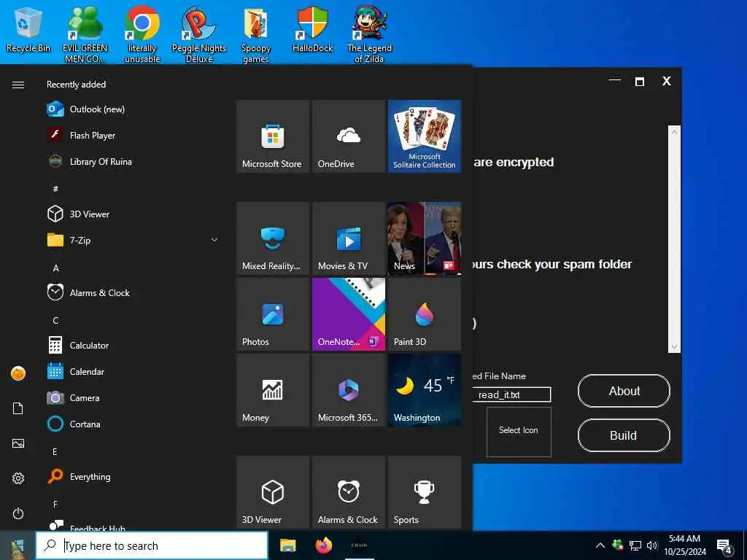Click the About button in builder window
The height and width of the screenshot is (560, 747).
tap(624, 391)
